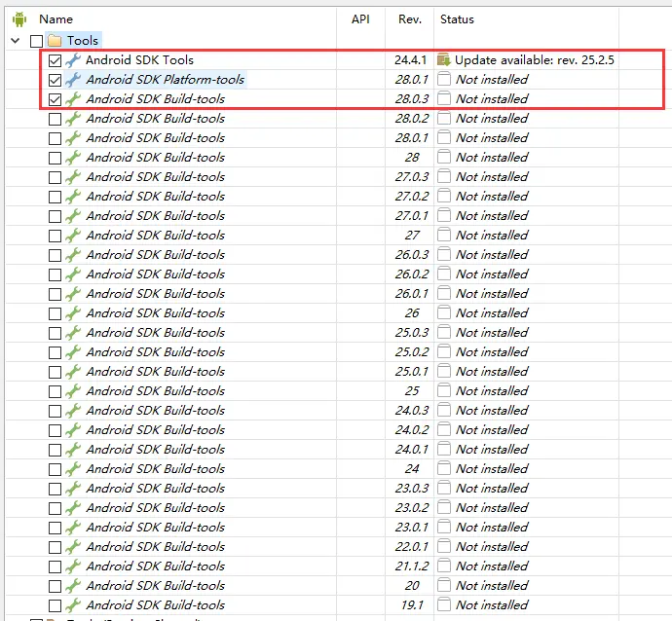This screenshot has height=621, width=672.
Task: Click the 25.0.1 revision value
Action: [411, 371]
